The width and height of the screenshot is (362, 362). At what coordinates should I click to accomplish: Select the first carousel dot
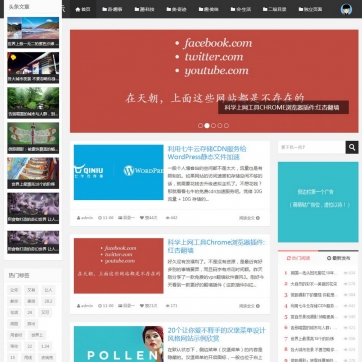point(200,126)
